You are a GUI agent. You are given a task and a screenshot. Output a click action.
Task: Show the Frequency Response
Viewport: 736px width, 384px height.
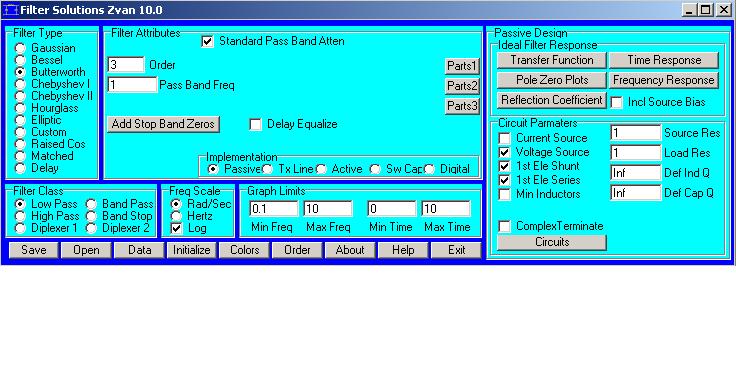[x=664, y=80]
